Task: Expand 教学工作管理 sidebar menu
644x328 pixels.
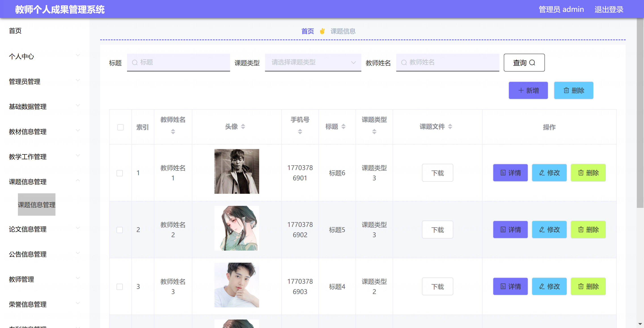Action: tap(44, 156)
